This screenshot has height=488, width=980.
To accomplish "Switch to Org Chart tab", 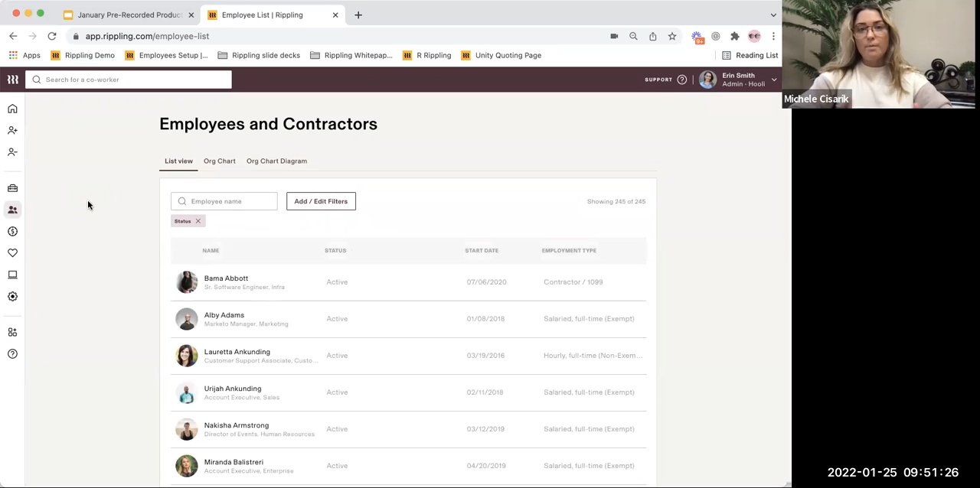I will click(x=220, y=161).
